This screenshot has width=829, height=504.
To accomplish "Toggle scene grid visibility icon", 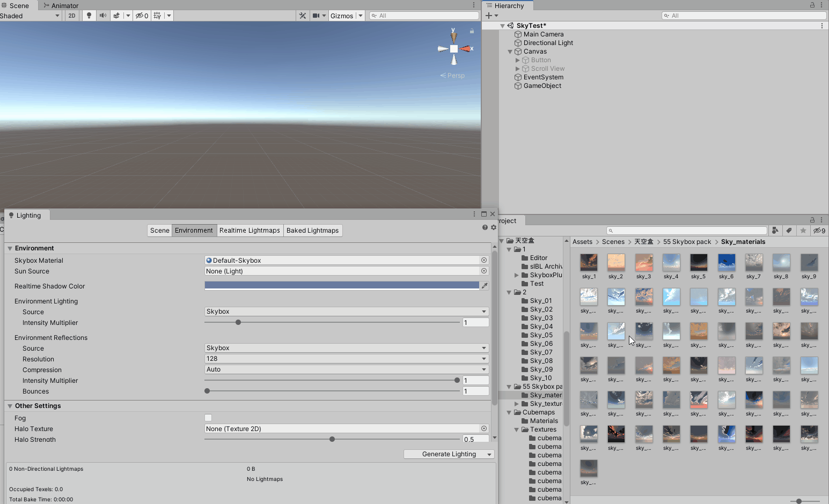I will click(x=158, y=16).
